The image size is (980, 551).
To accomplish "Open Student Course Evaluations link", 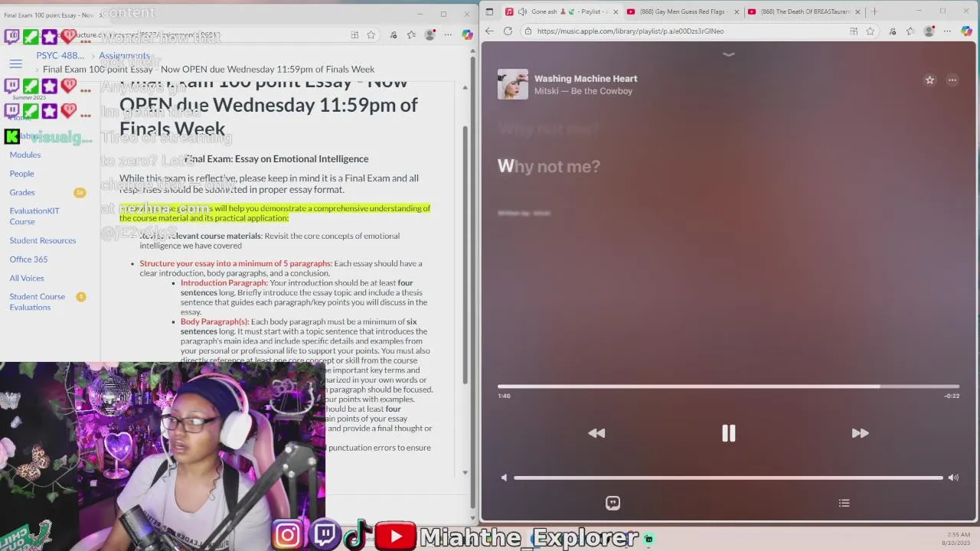I will (x=37, y=302).
